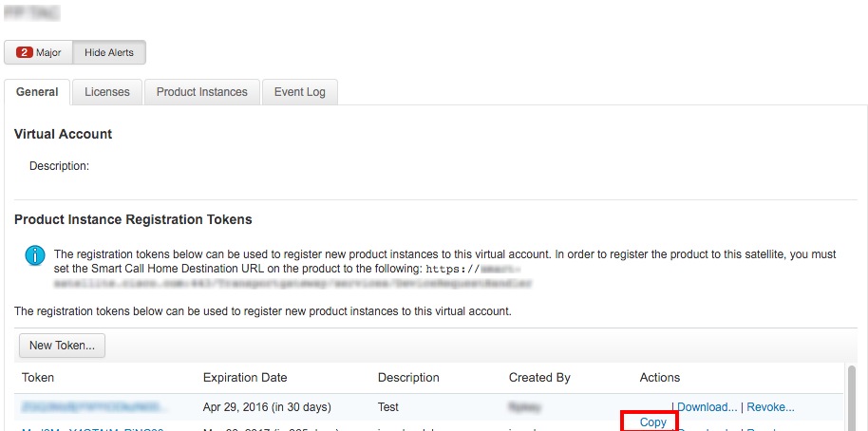Download the Test registration token

(707, 407)
